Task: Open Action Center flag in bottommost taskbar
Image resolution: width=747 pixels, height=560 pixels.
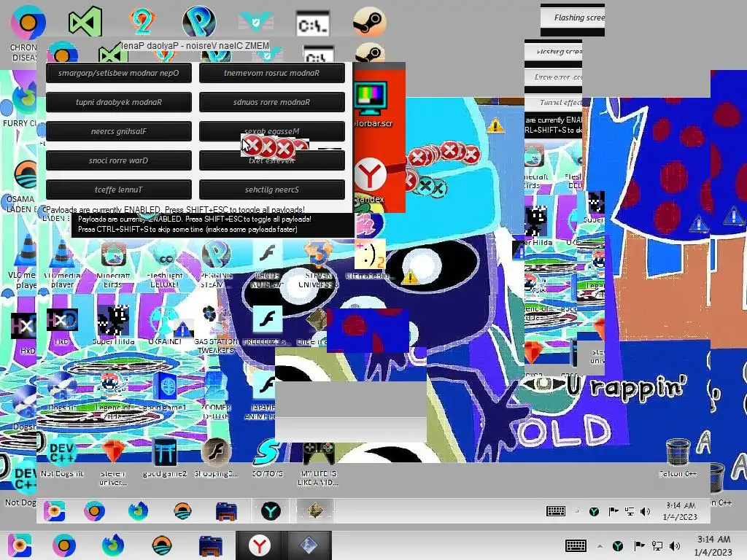Action: click(639, 545)
